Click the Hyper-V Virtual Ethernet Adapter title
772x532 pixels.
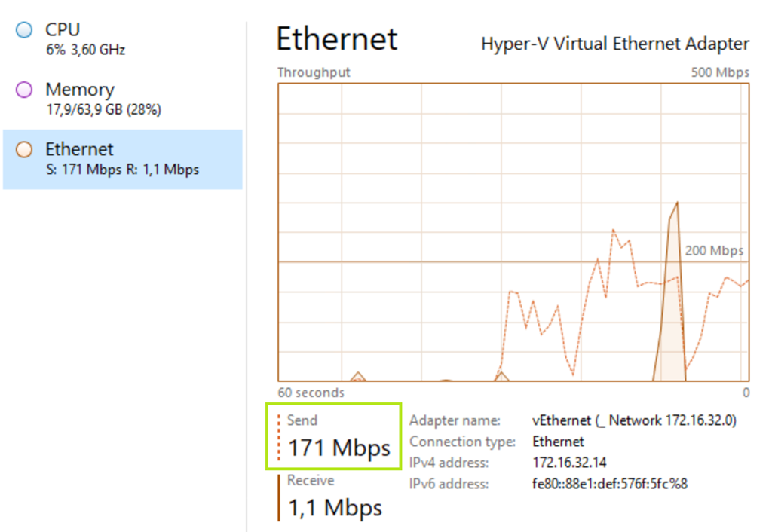coord(615,44)
